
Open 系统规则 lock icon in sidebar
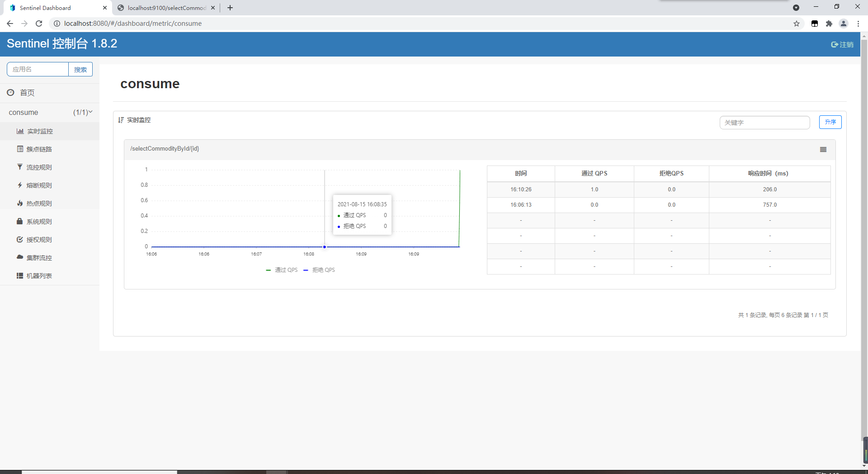(x=20, y=221)
